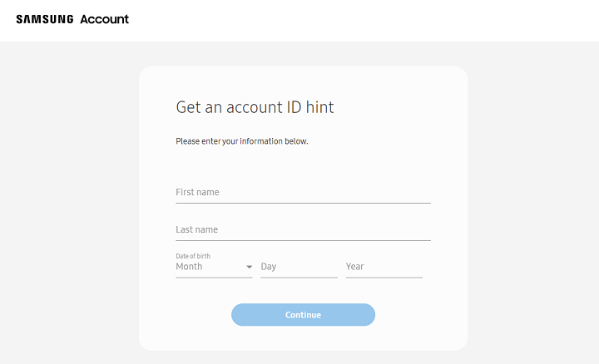Image resolution: width=599 pixels, height=364 pixels.
Task: Click the underline beneath First name
Action: [303, 203]
